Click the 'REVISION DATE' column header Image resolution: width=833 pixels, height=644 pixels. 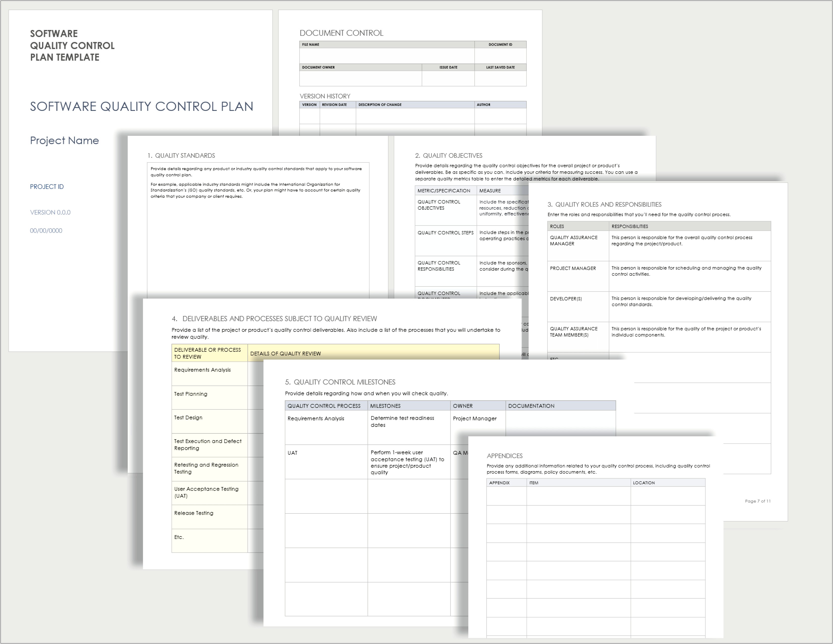(x=338, y=105)
